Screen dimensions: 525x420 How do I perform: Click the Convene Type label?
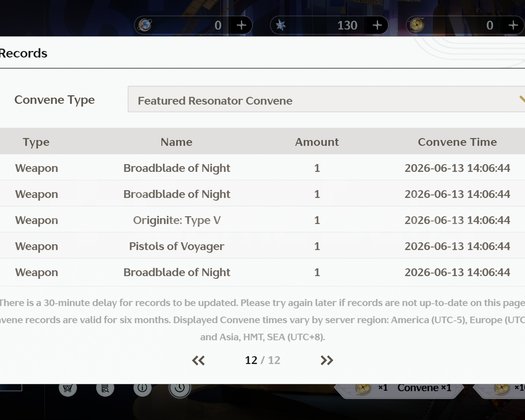point(55,100)
